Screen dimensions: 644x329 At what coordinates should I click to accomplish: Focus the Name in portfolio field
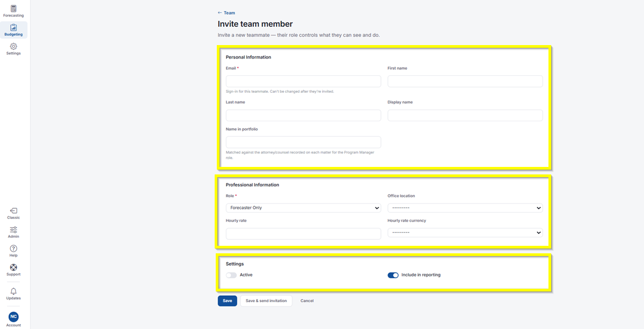coord(303,142)
